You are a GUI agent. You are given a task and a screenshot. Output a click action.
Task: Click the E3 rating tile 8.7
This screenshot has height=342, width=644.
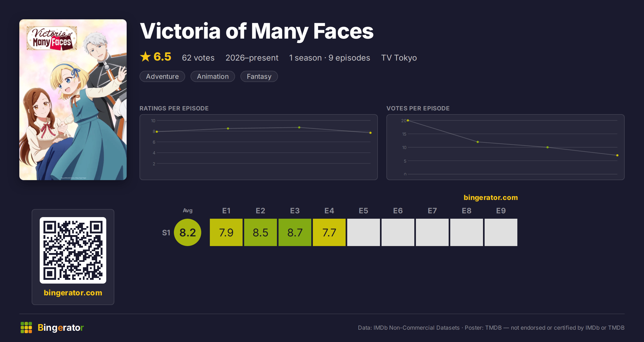click(295, 232)
